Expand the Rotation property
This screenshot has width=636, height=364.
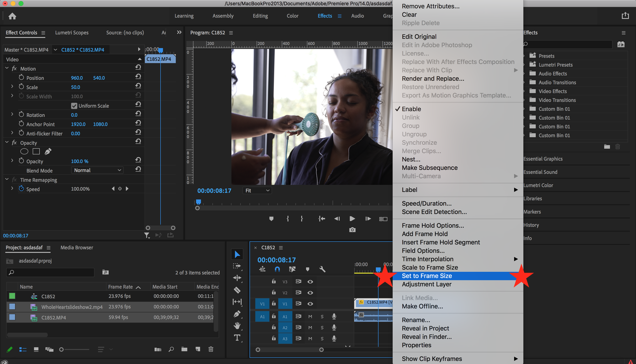[x=12, y=114]
